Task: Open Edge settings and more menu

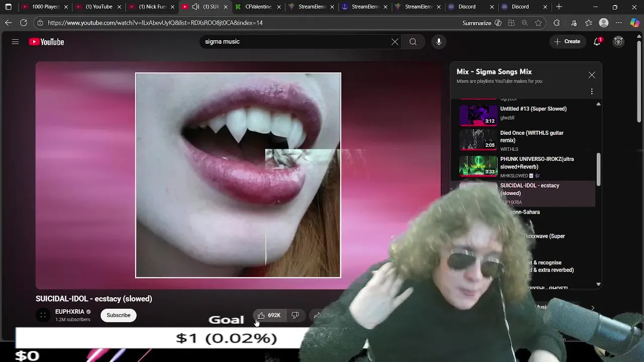Action: (619, 23)
